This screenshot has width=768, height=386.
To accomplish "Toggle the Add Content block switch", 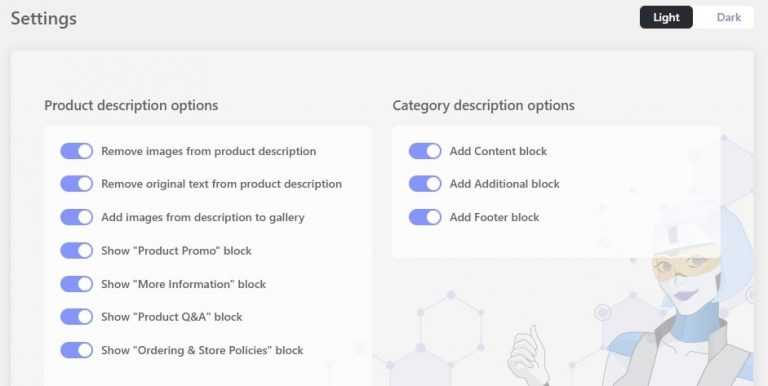I will tap(425, 151).
